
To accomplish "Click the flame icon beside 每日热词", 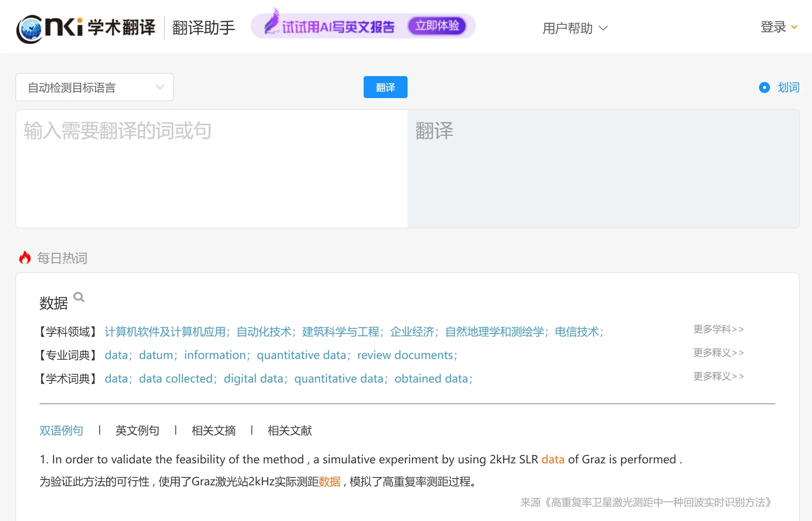I will tap(25, 258).
